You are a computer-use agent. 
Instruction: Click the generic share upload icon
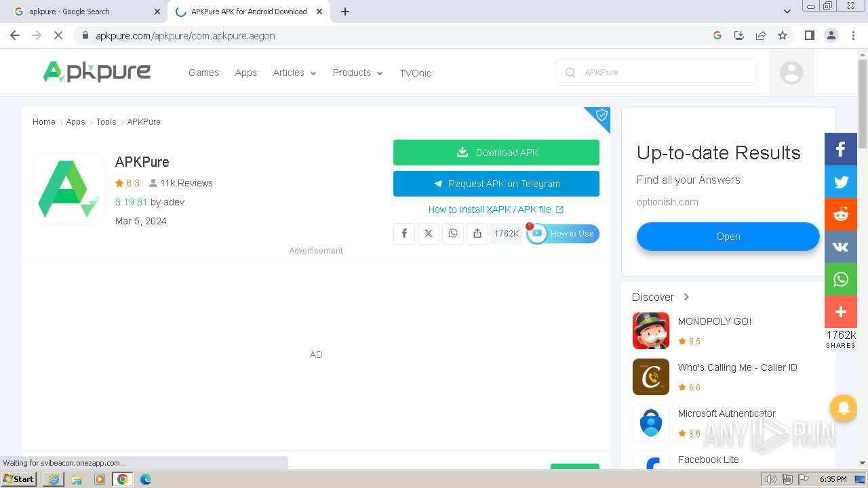[x=477, y=233]
